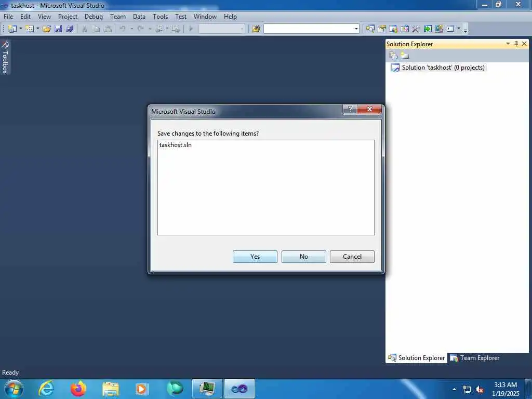Select taskhost.sln in the dialog list
Viewport: 532px width, 399px height.
[x=176, y=145]
